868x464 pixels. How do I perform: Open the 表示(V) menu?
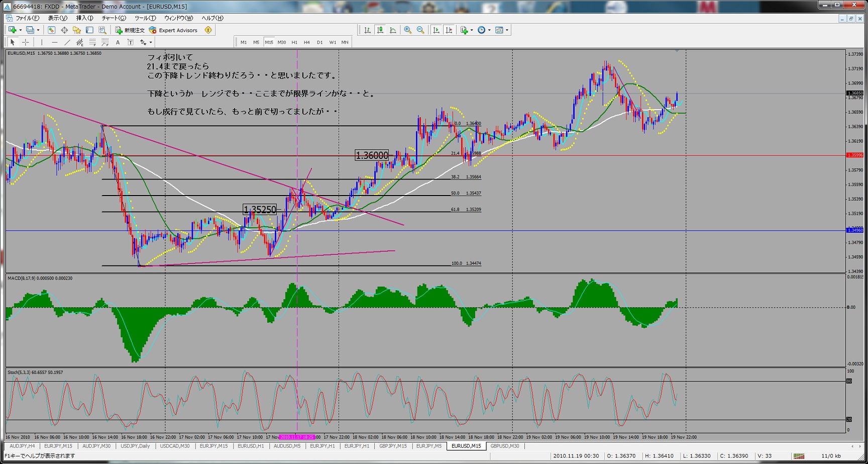tap(57, 18)
